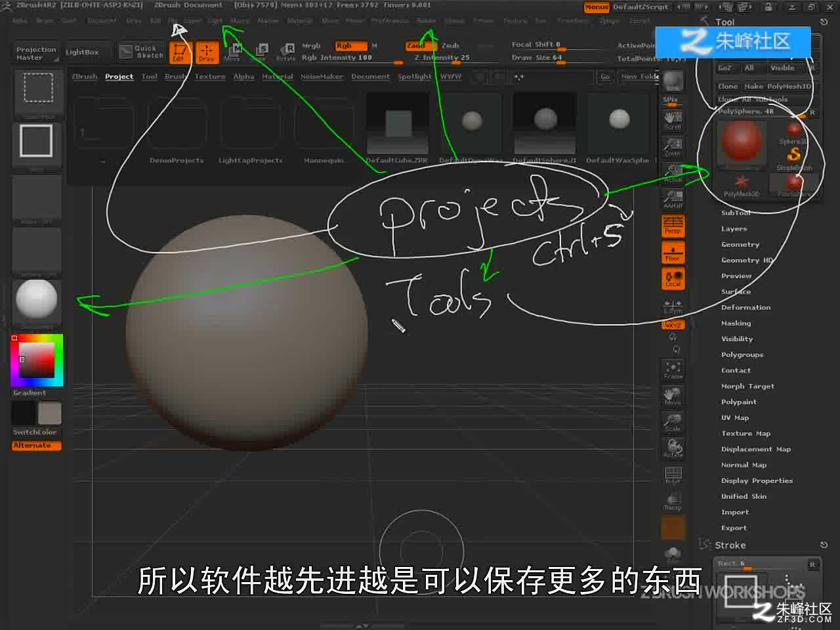Toggle the Floor grid button
The height and width of the screenshot is (630, 840).
pos(673,252)
